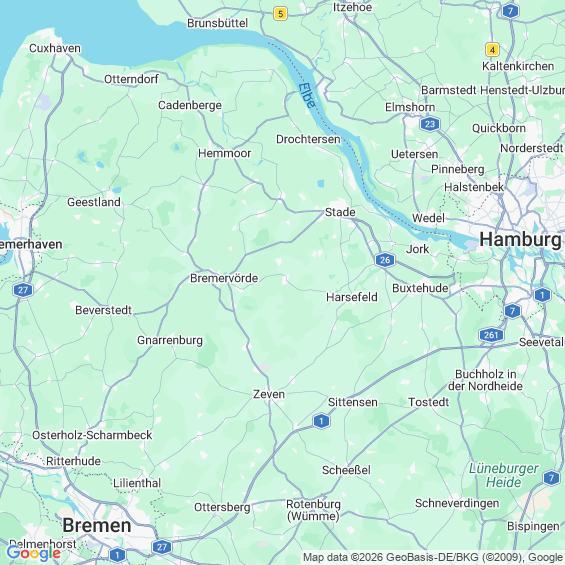Click the Zeven town label
Screen dimensions: 565x565
[268, 394]
